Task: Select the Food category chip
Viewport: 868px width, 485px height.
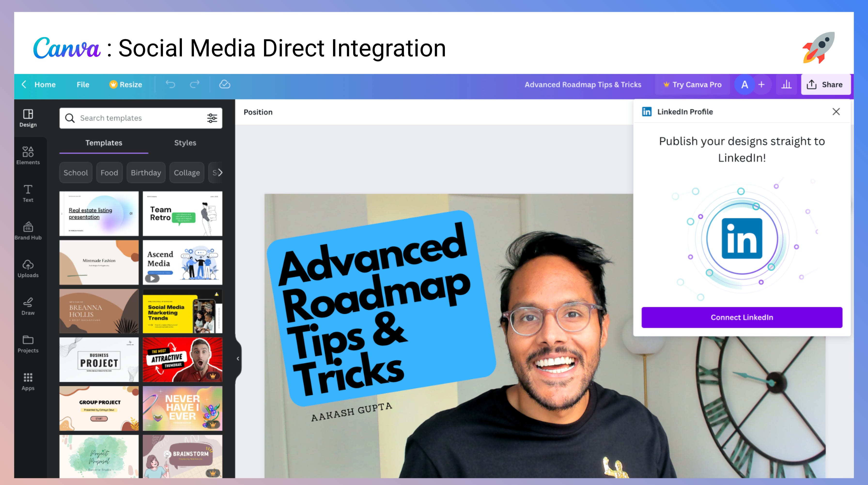Action: click(109, 173)
